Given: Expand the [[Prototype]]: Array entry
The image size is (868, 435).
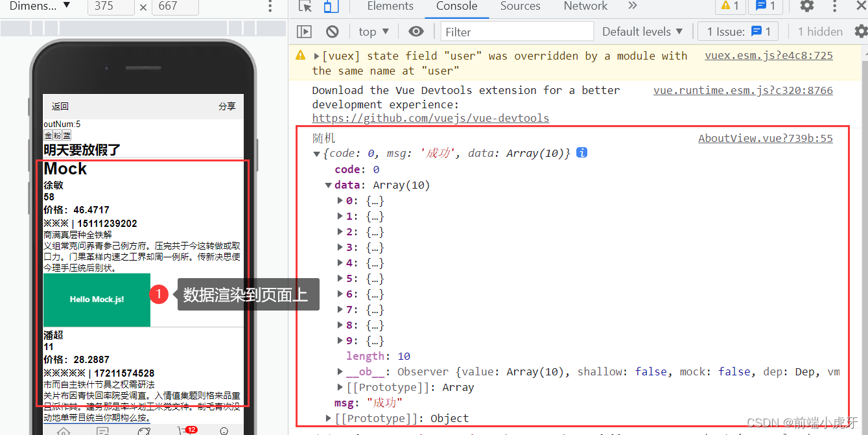Looking at the screenshot, I should [340, 387].
